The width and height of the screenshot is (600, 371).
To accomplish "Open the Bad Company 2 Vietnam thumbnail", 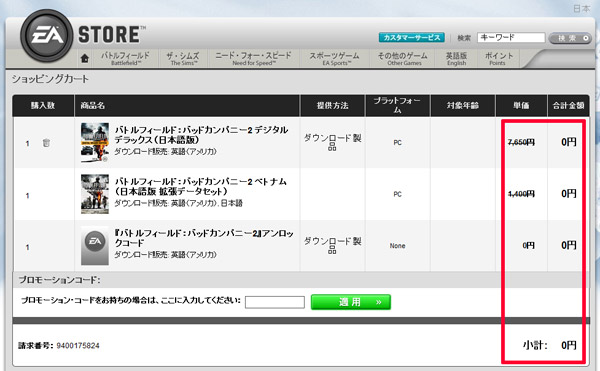I will [95, 194].
